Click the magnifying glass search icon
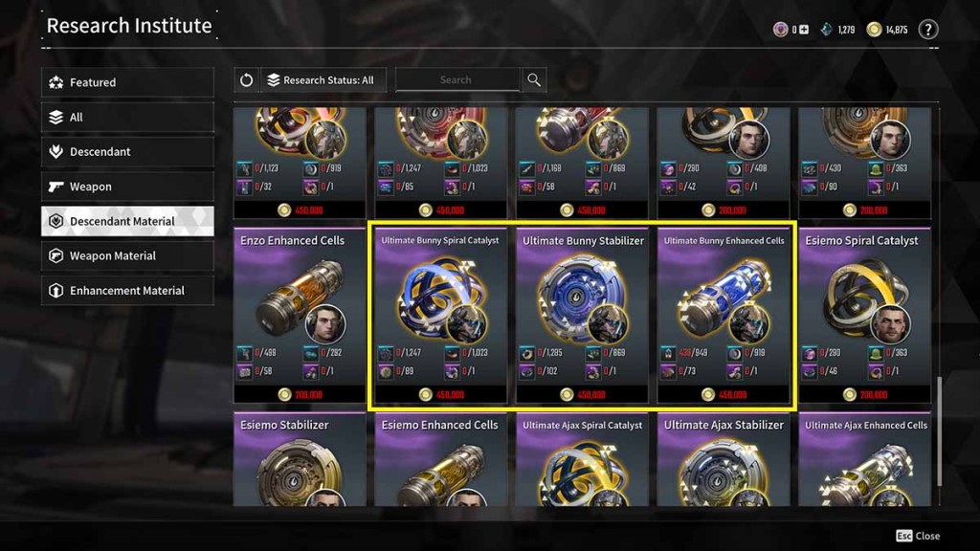Screen dimensions: 980x551 534,80
